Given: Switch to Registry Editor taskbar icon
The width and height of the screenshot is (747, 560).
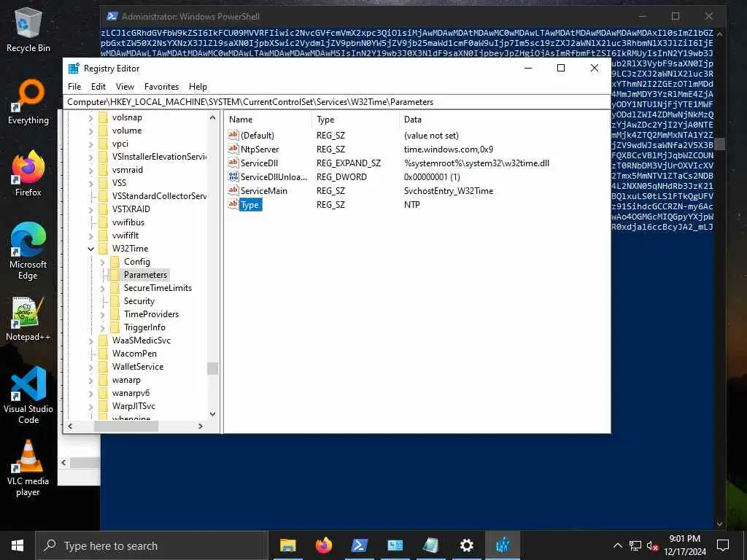Looking at the screenshot, I should [503, 545].
